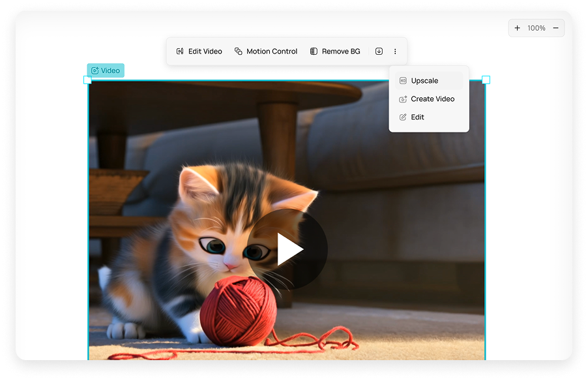Zoom in with the plus icon
This screenshot has height=381, width=588.
point(517,28)
